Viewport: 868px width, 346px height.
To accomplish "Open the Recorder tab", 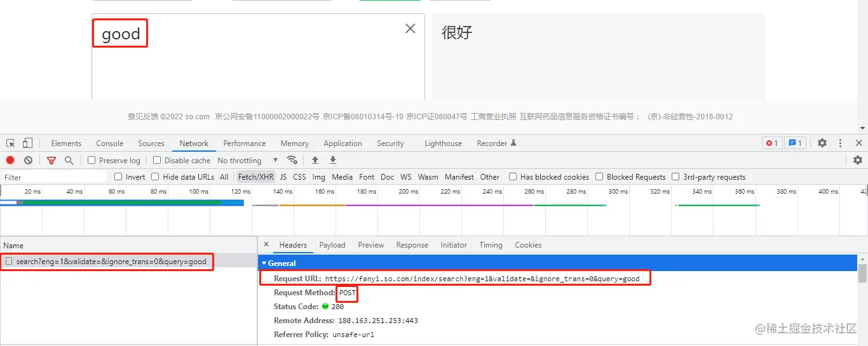I will click(x=496, y=143).
